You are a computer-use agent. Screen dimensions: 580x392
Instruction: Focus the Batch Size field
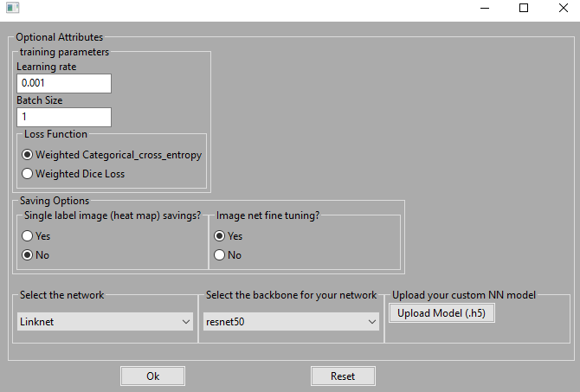pyautogui.click(x=64, y=117)
